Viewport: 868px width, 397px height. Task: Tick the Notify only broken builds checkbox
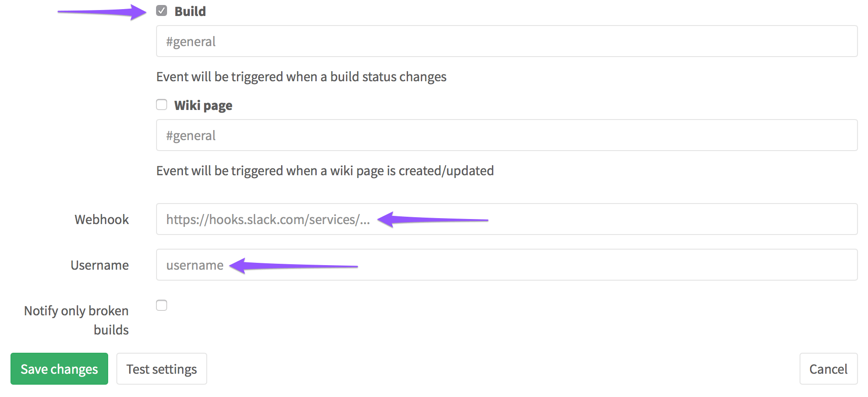click(162, 305)
